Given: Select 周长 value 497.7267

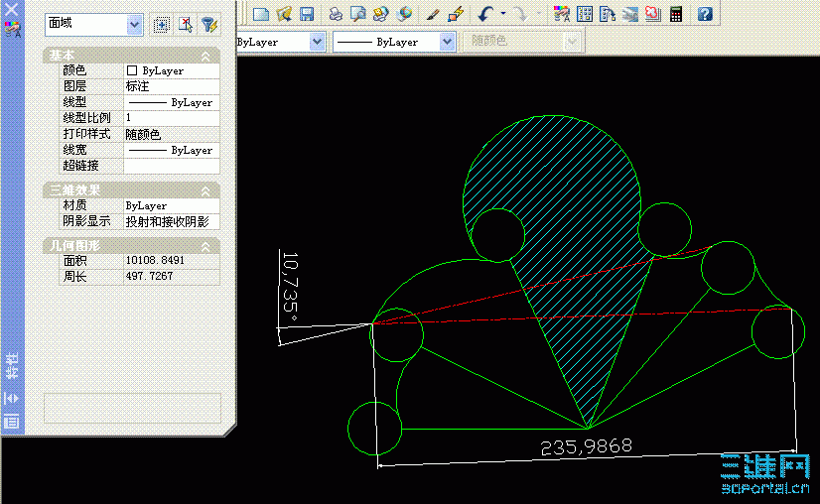Looking at the screenshot, I should (172, 276).
